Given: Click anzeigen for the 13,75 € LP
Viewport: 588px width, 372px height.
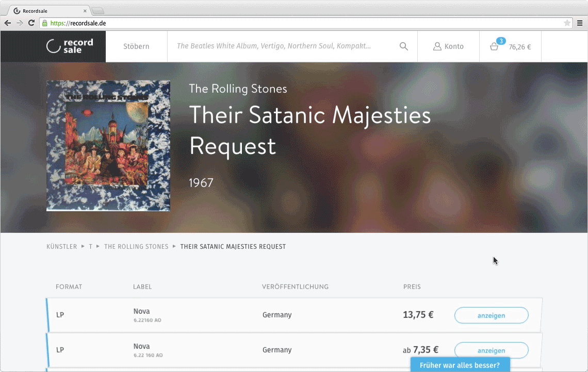Looking at the screenshot, I should point(491,315).
